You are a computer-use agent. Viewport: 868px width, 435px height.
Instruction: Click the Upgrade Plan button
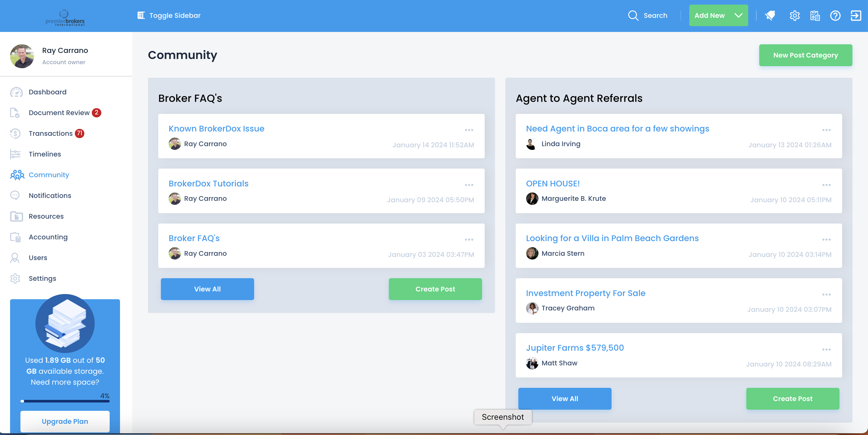pyautogui.click(x=65, y=421)
